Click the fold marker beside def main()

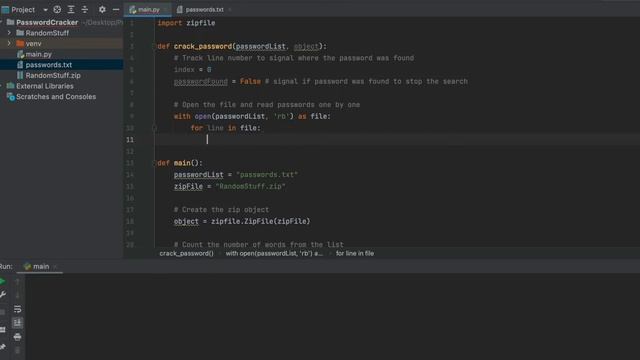tap(154, 163)
